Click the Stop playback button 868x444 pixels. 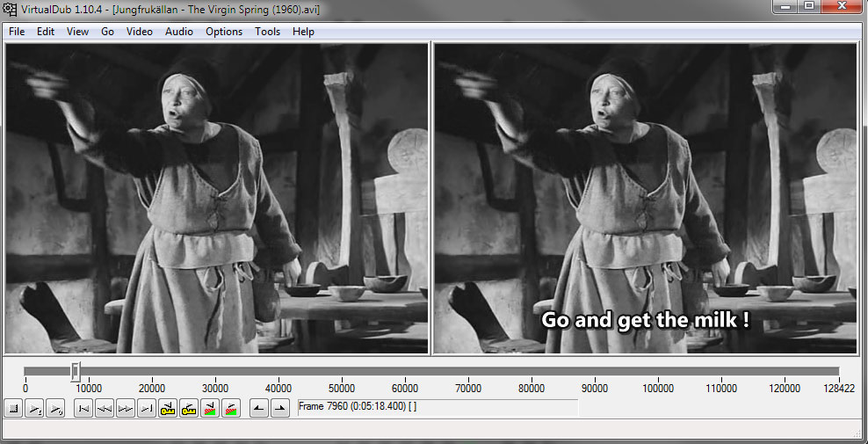click(x=13, y=409)
